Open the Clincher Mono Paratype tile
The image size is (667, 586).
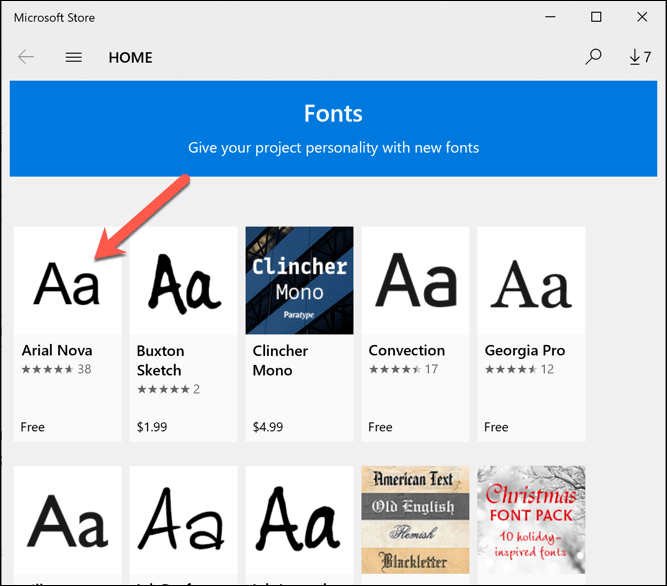pos(299,280)
